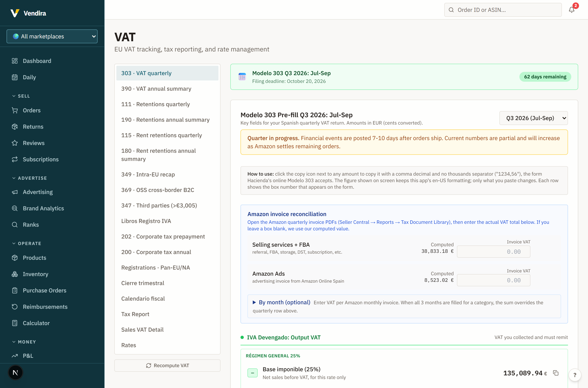Open 349 · Intra-EU recap
The image size is (588, 388).
coord(167,174)
